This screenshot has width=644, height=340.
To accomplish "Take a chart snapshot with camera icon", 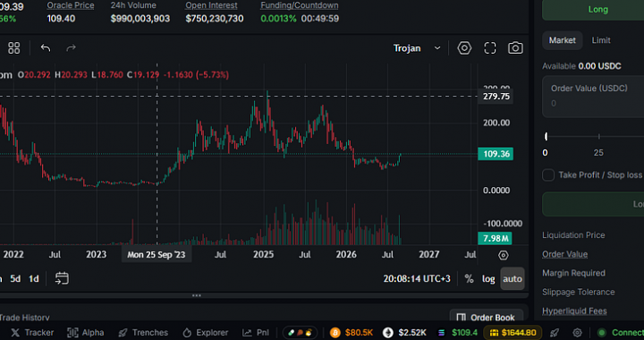I will [x=515, y=48].
